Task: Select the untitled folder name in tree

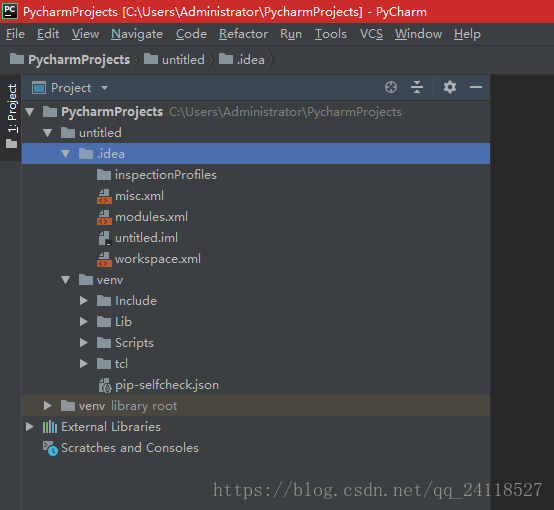Action: pos(100,133)
